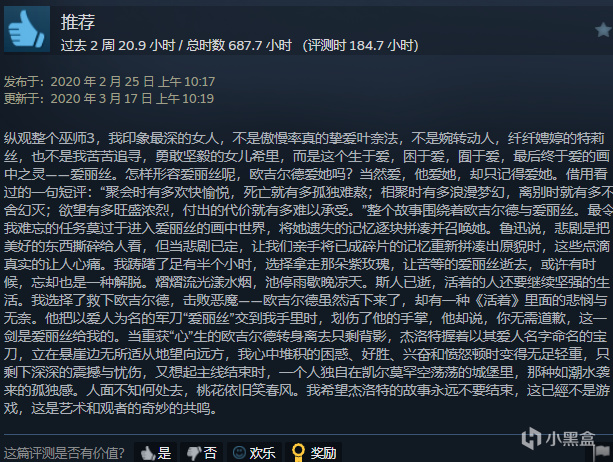
Task: Click the thumbs-up icon beside 是
Action: pyautogui.click(x=147, y=453)
